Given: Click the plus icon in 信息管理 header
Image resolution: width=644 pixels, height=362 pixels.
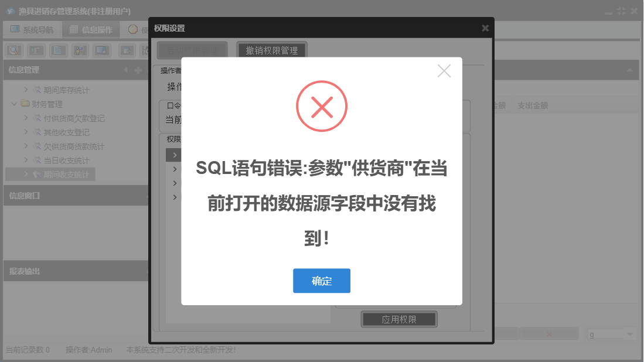Looking at the screenshot, I should [x=138, y=70].
